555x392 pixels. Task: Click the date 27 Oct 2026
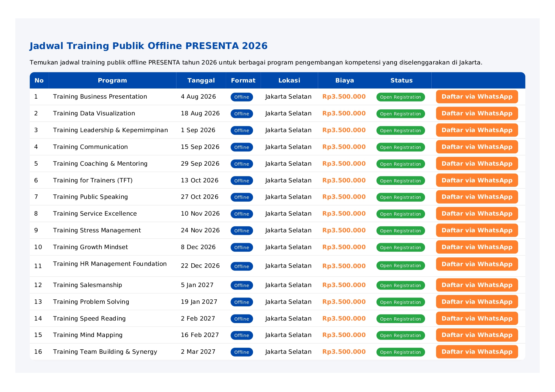click(x=200, y=197)
